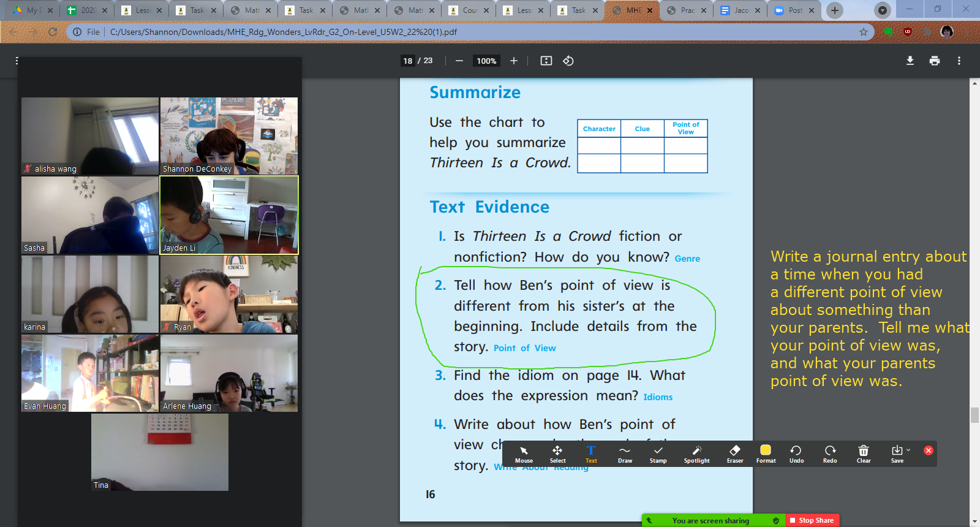Switch to the My Drive tab

(32, 10)
